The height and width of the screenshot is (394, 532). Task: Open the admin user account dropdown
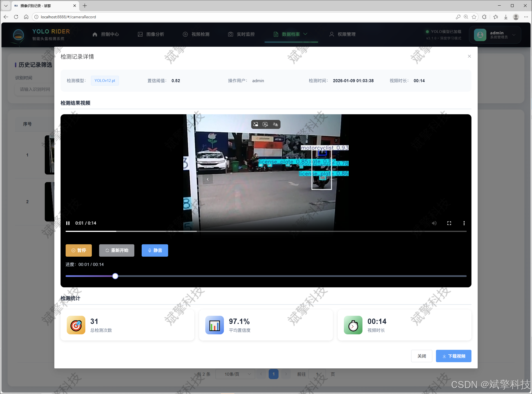[495, 35]
